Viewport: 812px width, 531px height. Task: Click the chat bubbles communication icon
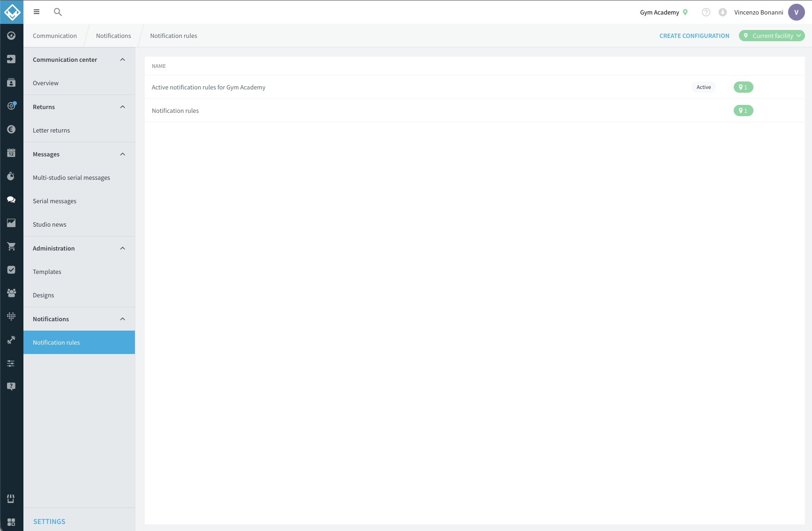11,199
